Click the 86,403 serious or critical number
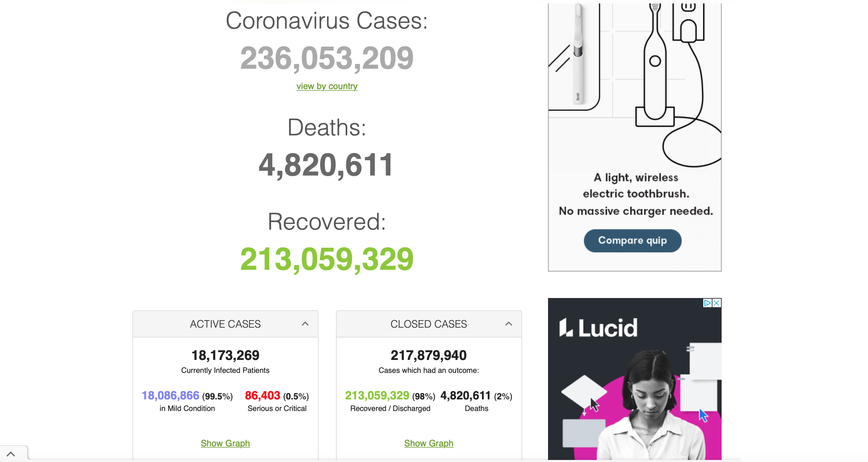Screen dimensions: 868x462 262,395
